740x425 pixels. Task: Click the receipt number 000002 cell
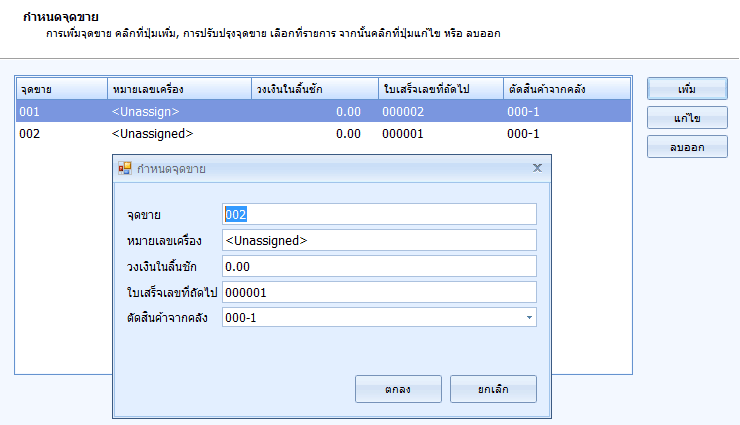(x=404, y=112)
